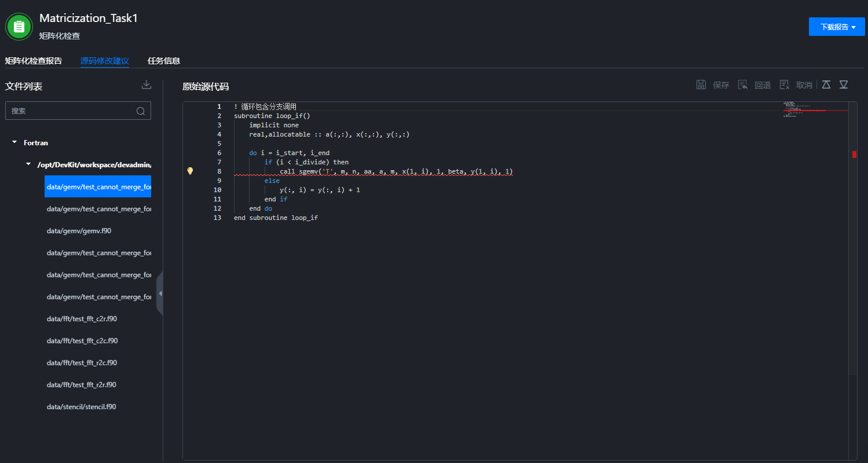Switch to the 矩阵化检查报告 tab
This screenshot has height=463, width=868.
[x=34, y=61]
